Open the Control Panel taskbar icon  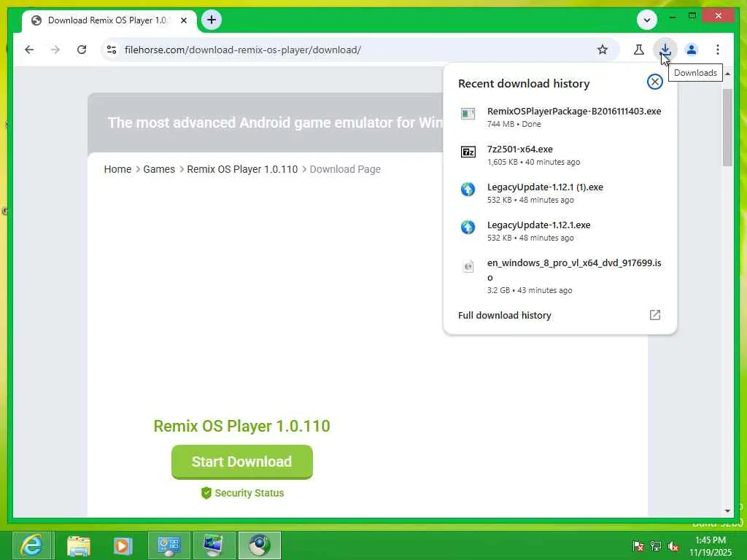(x=169, y=545)
